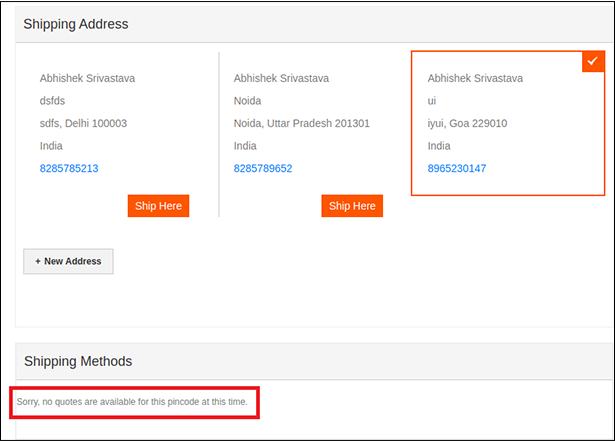615x442 pixels.
Task: Click the 'ui' street line in selected address
Action: coord(432,101)
